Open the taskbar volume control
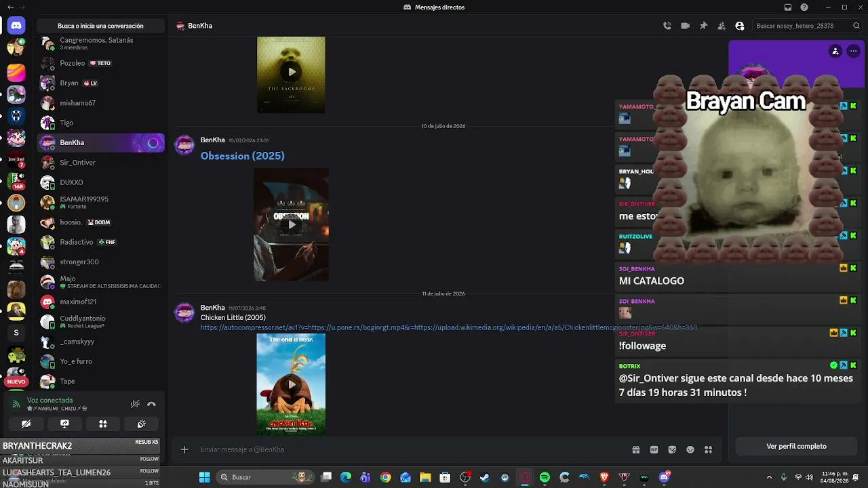The height and width of the screenshot is (488, 868). tap(809, 477)
